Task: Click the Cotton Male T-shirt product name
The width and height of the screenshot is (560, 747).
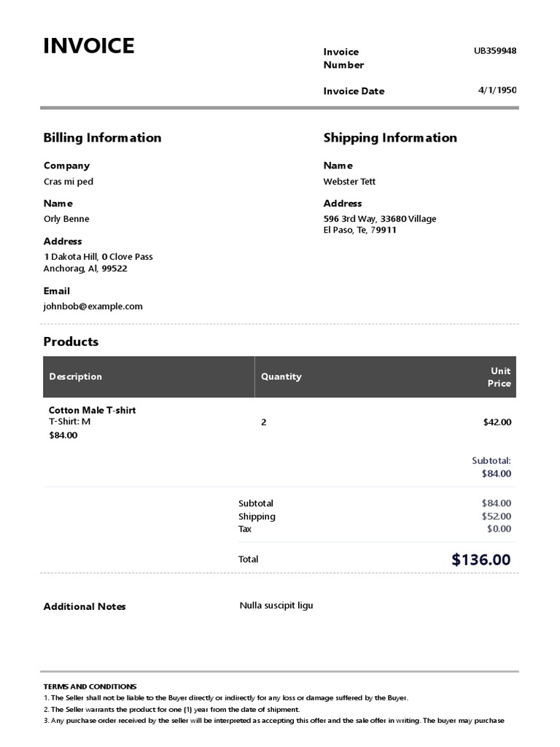Action: coord(92,410)
